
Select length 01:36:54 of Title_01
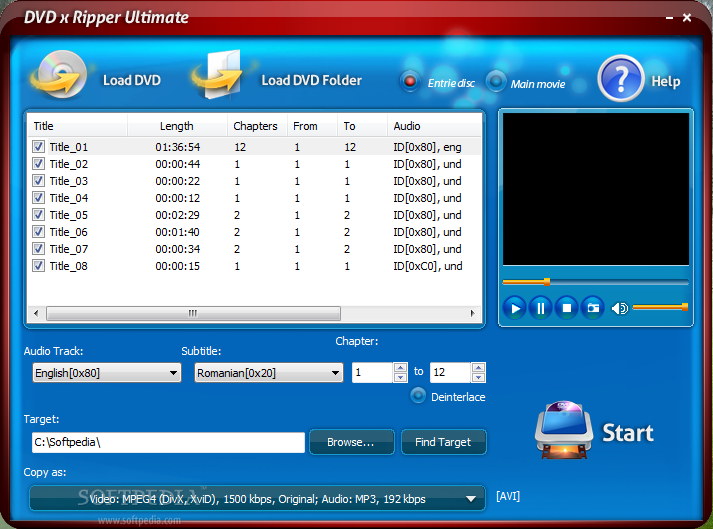pyautogui.click(x=178, y=147)
